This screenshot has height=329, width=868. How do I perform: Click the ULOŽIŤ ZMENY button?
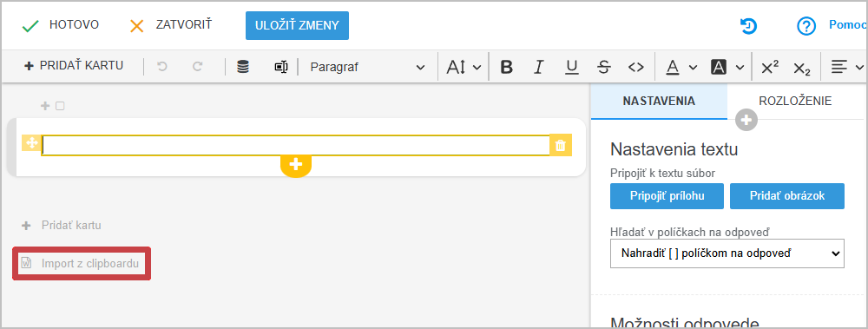click(x=297, y=25)
